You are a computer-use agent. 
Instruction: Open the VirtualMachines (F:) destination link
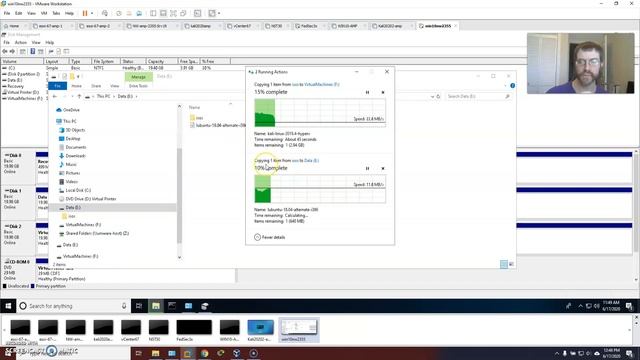[x=322, y=84]
